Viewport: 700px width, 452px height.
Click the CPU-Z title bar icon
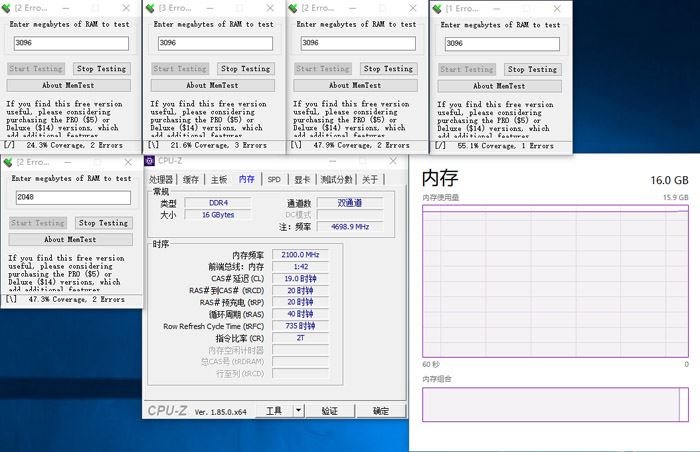coord(150,161)
